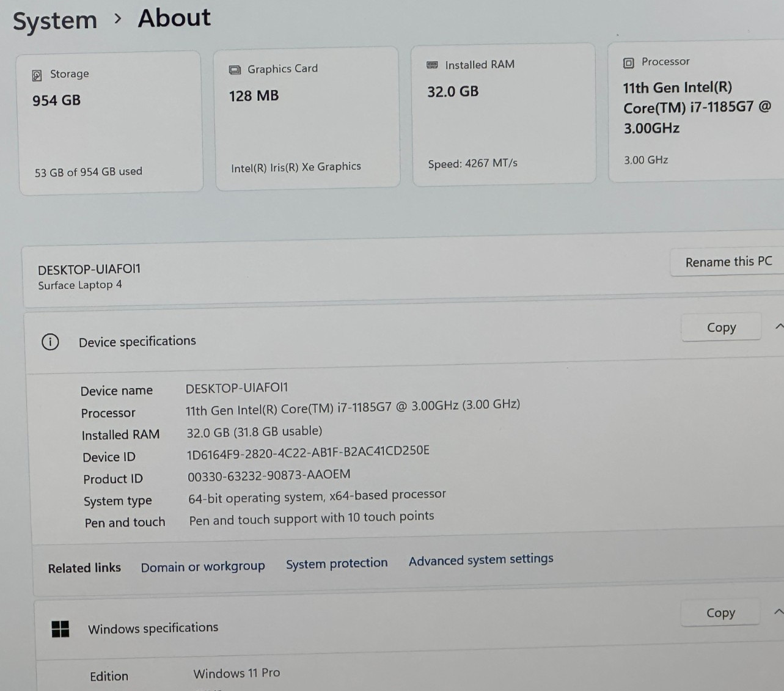The width and height of the screenshot is (784, 691).
Task: Collapse the Windows specifications section chevron
Action: click(x=779, y=611)
